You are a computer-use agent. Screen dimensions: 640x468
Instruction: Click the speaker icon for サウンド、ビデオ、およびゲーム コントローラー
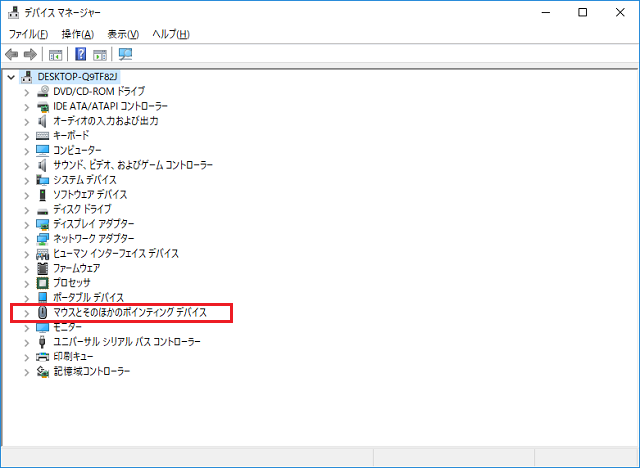click(x=42, y=165)
